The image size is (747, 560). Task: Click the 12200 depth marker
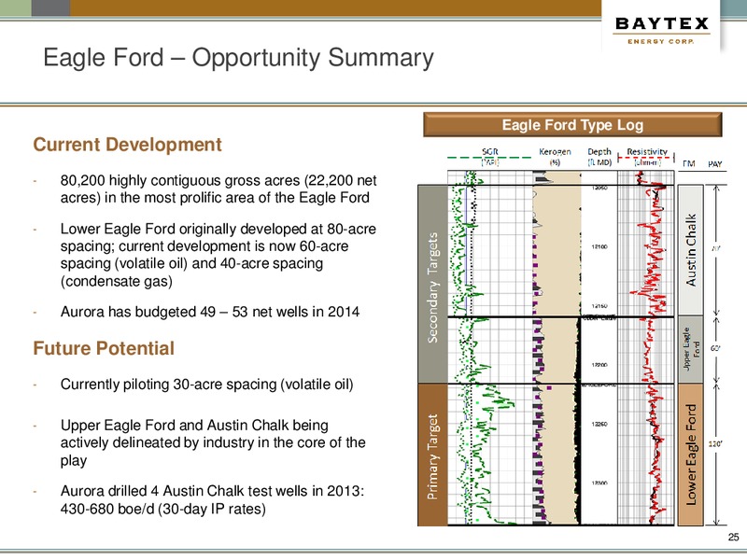pos(599,365)
